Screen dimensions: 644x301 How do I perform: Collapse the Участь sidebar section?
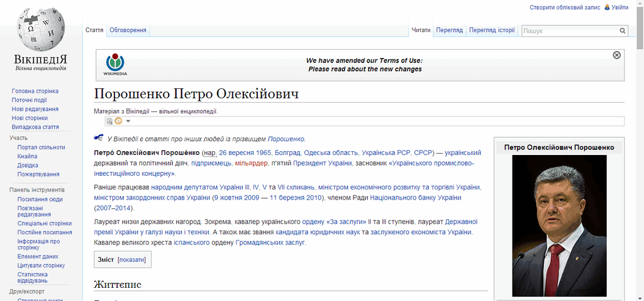(18, 138)
